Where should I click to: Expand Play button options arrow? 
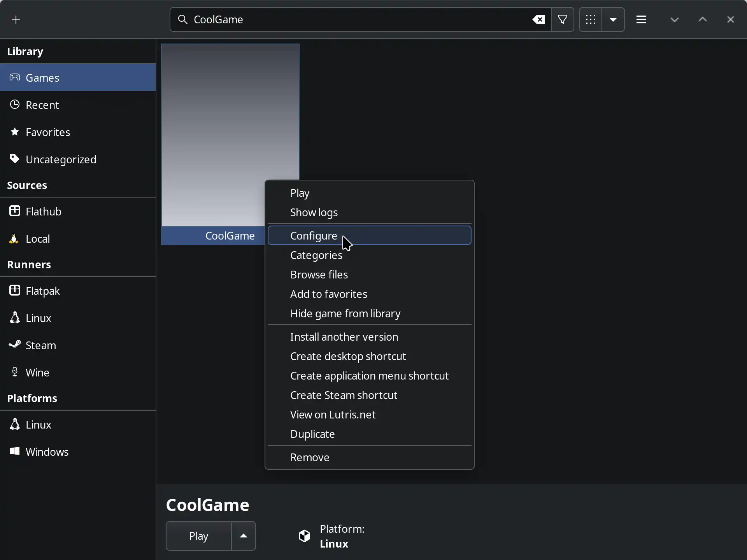(244, 536)
